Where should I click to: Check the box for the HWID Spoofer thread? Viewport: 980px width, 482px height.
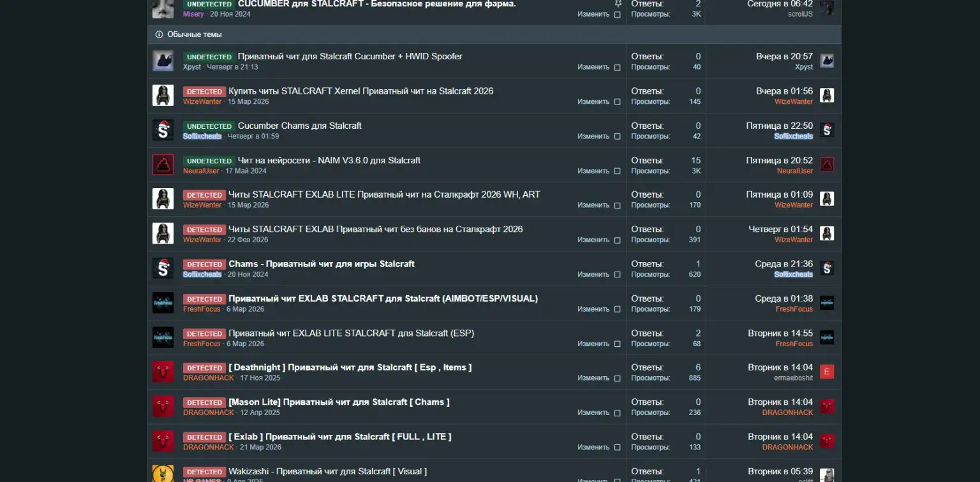617,67
